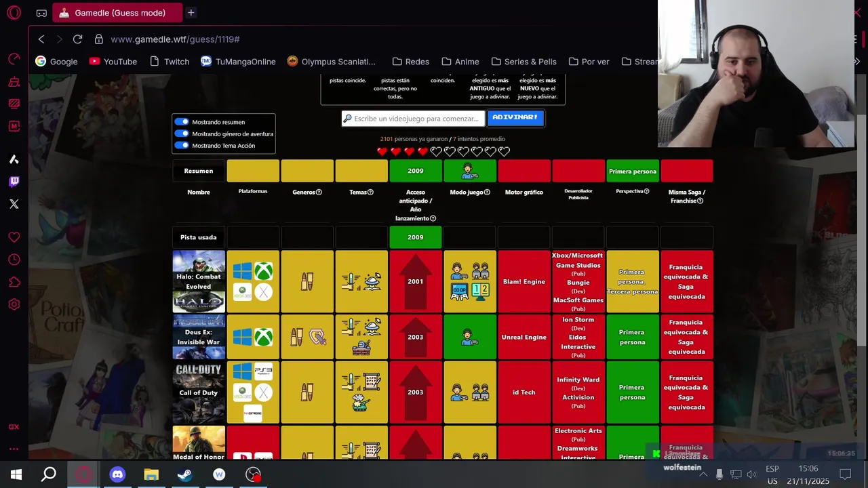Expand Redes bookmarks folder

[411, 62]
